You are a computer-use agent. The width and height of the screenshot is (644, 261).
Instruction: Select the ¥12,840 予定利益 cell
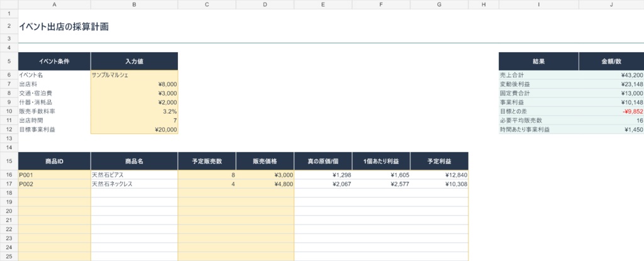(439, 175)
